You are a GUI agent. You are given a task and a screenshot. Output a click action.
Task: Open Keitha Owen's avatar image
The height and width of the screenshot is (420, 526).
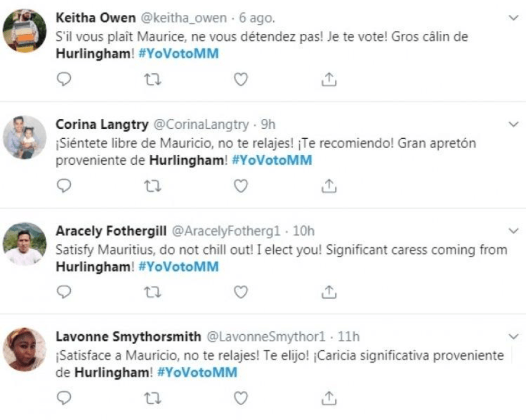click(x=25, y=31)
